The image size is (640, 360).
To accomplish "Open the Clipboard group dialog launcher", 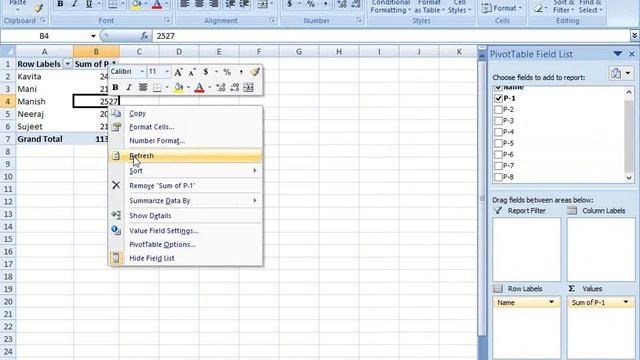I will click(x=43, y=20).
